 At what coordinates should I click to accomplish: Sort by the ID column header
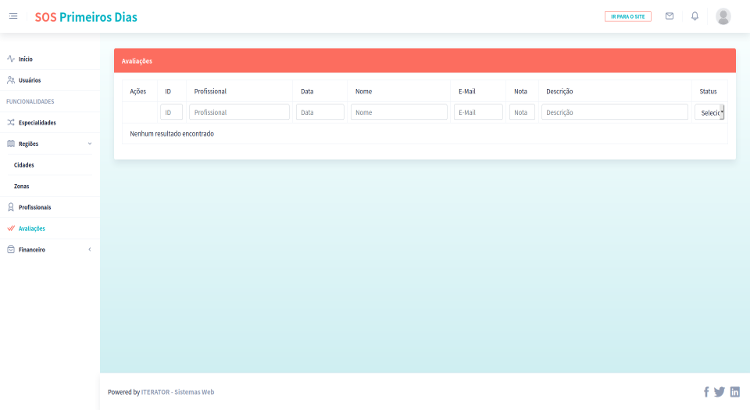pyautogui.click(x=168, y=91)
